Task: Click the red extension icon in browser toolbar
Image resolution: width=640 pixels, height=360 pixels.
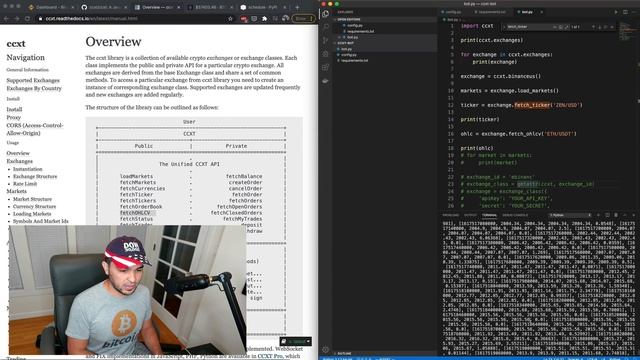Action: tap(244, 18)
